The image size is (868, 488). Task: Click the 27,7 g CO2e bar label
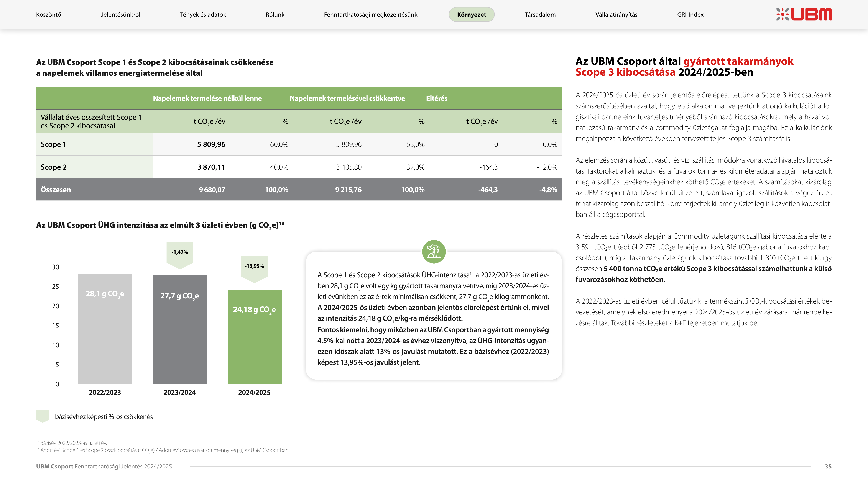(x=180, y=296)
